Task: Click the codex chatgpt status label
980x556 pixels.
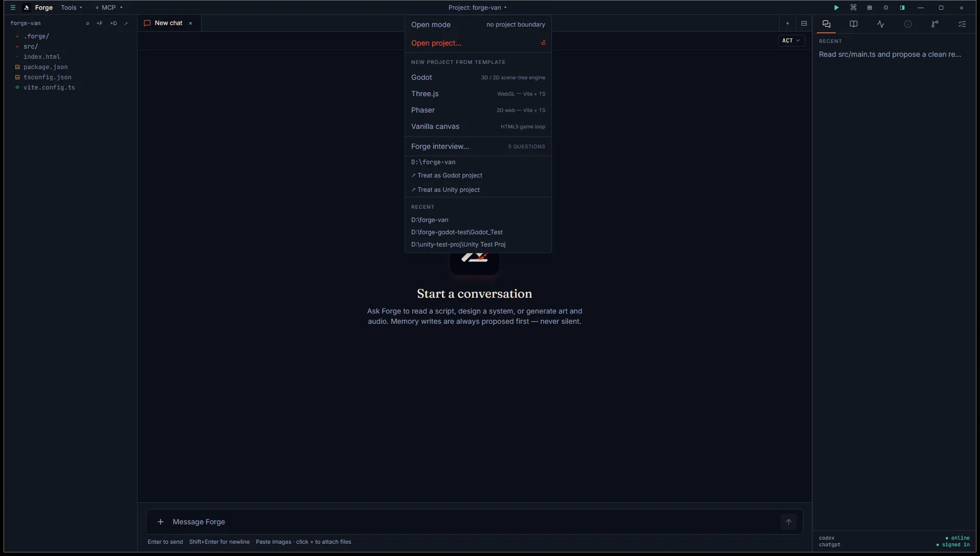Action: [830, 541]
